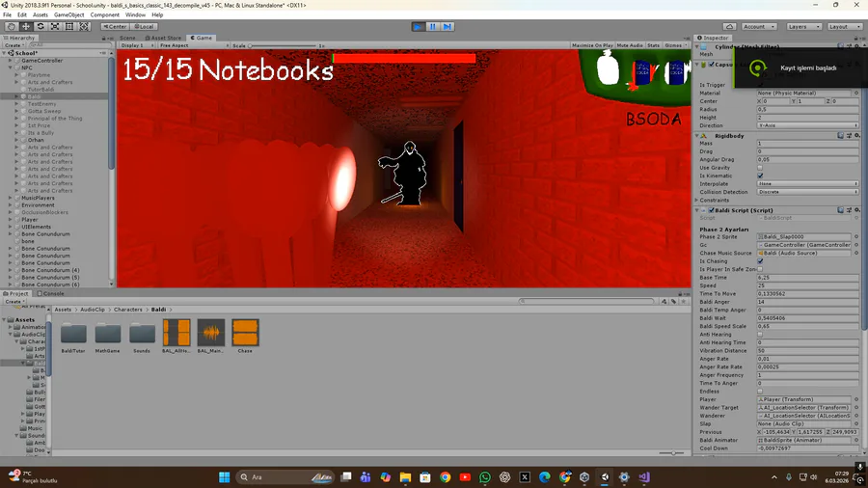The image size is (868, 488).
Task: Select the Sounds folder
Action: (142, 337)
